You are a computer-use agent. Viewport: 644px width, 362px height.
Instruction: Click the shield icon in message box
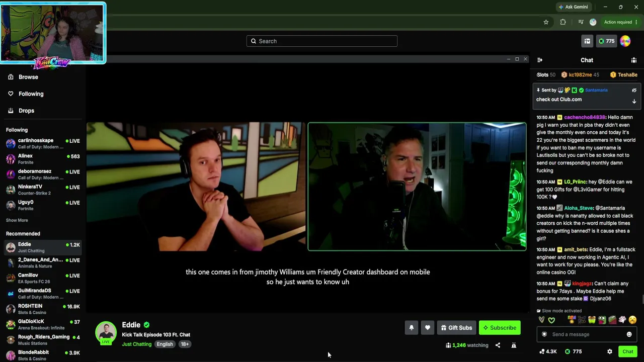point(544,334)
